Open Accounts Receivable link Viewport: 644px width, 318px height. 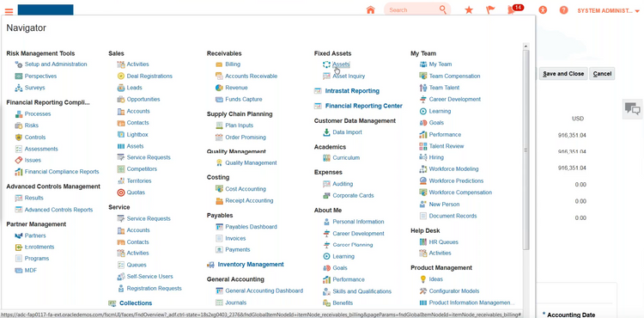[x=251, y=76]
